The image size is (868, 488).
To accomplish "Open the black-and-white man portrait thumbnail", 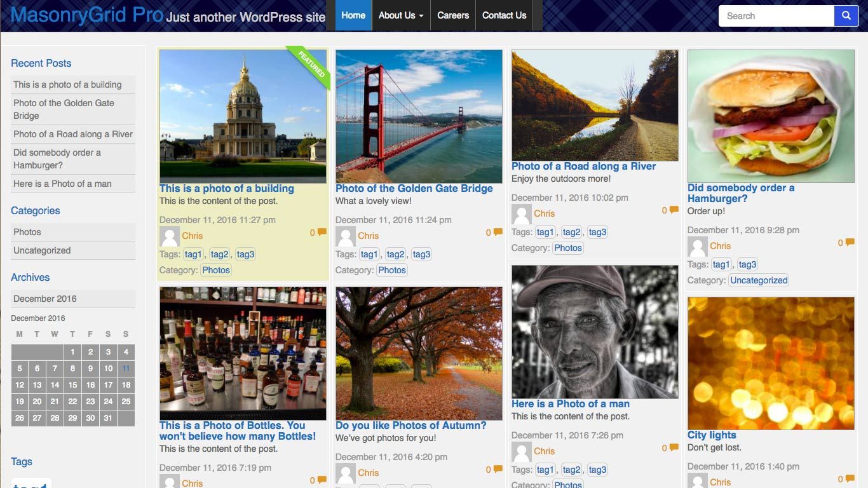I will 595,332.
